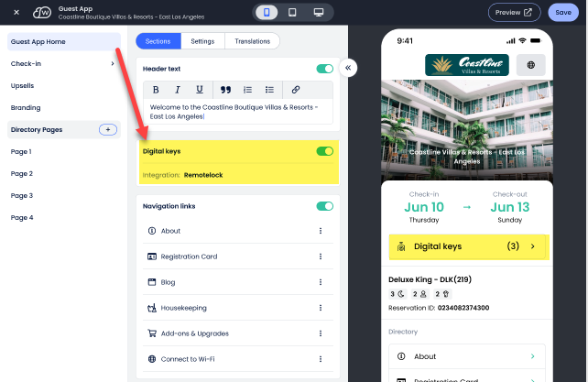Open Check-in settings in sidebar
Viewport: 588px width, 382px height.
point(26,63)
